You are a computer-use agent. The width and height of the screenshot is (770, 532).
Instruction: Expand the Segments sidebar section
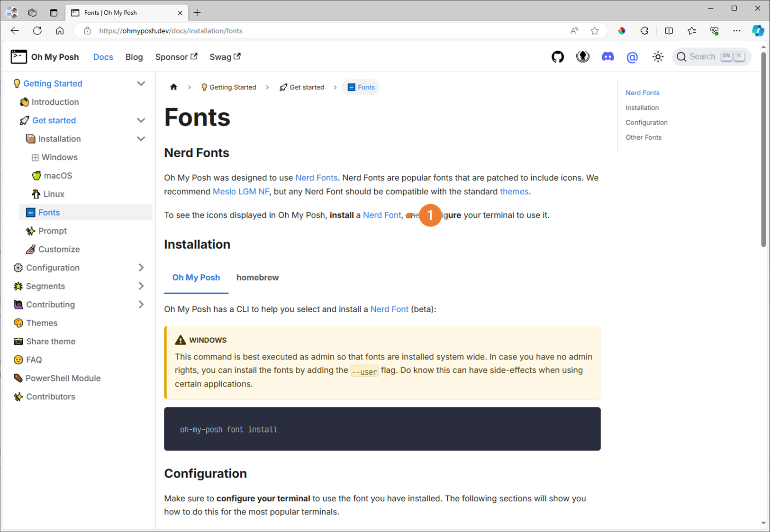coord(141,286)
